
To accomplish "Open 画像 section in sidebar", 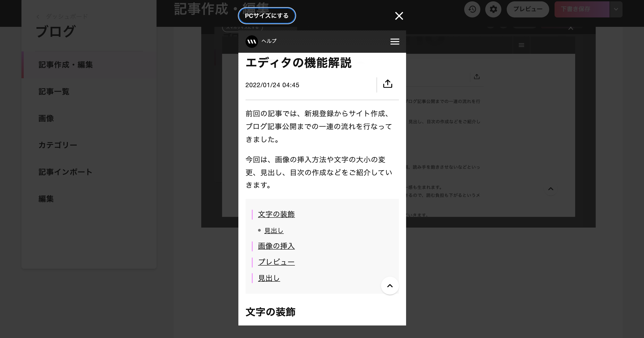I will tap(89, 118).
